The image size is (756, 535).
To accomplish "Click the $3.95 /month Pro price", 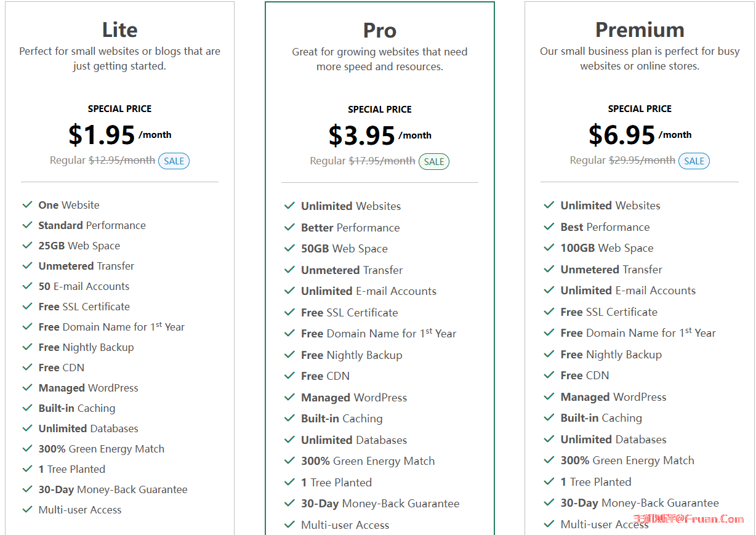I will (380, 135).
